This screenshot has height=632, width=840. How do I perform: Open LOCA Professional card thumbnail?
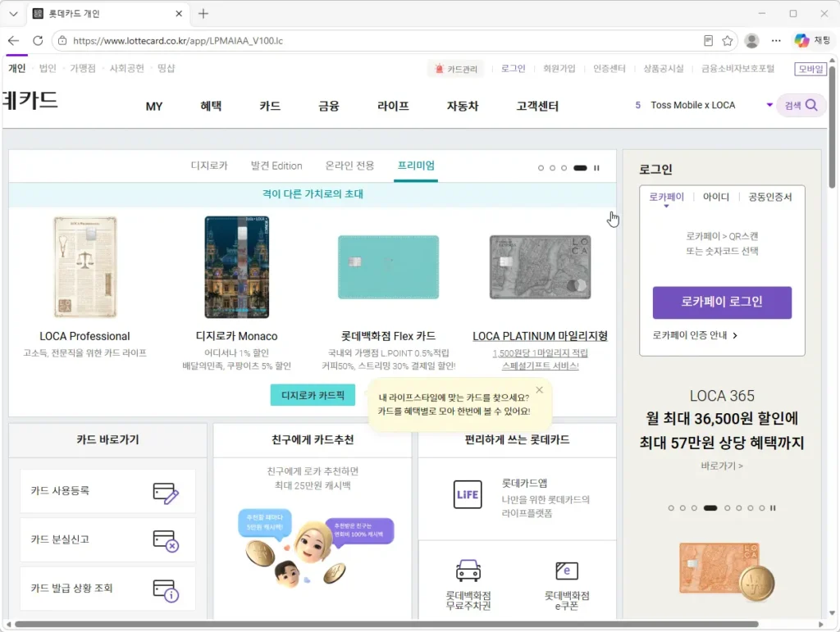click(85, 267)
